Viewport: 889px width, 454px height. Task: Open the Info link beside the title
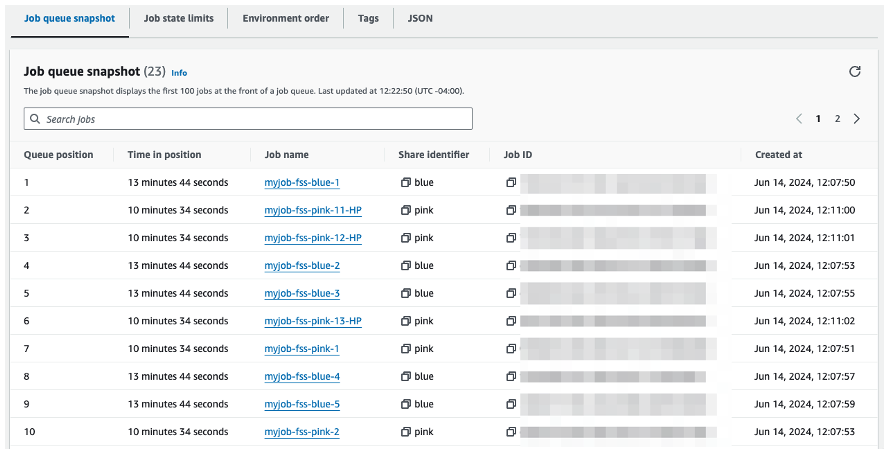[179, 73]
